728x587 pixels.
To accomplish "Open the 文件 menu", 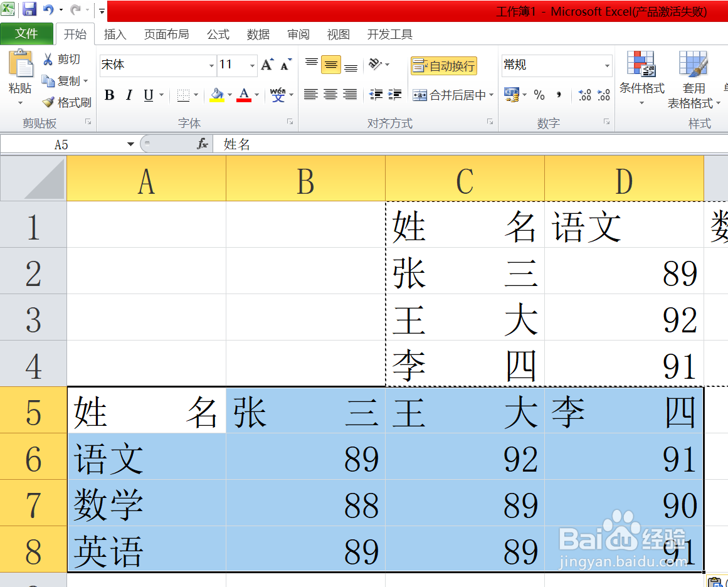I will [27, 34].
